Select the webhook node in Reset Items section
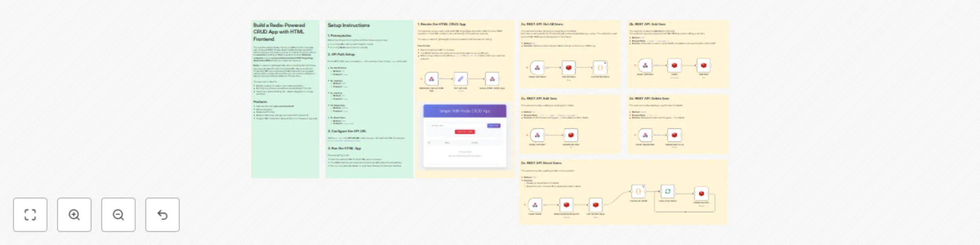Viewport: 980px width, 245px height. click(x=535, y=205)
